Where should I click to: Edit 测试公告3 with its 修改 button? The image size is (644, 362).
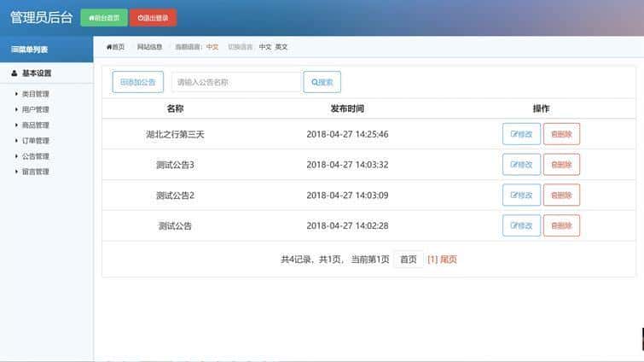tap(521, 165)
